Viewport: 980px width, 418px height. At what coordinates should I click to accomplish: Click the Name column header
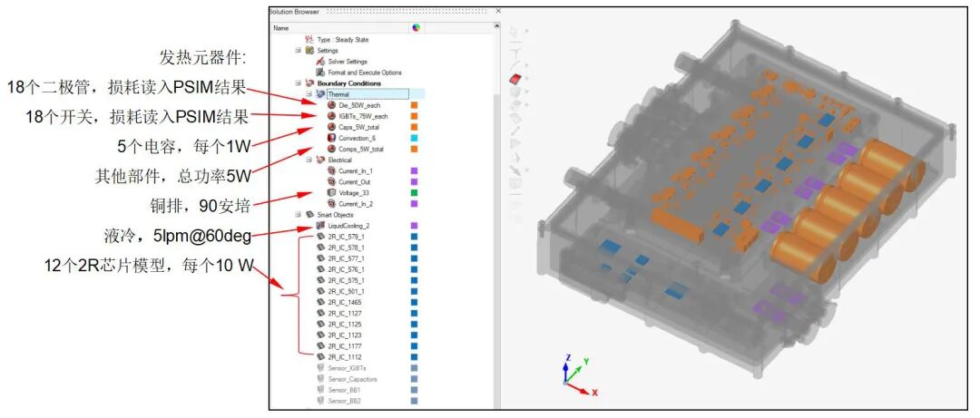pos(340,27)
